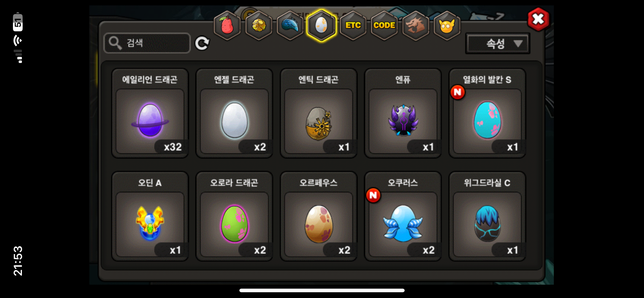This screenshot has width=644, height=298.
Task: Expand the 속성 sort dropdown
Action: [498, 44]
